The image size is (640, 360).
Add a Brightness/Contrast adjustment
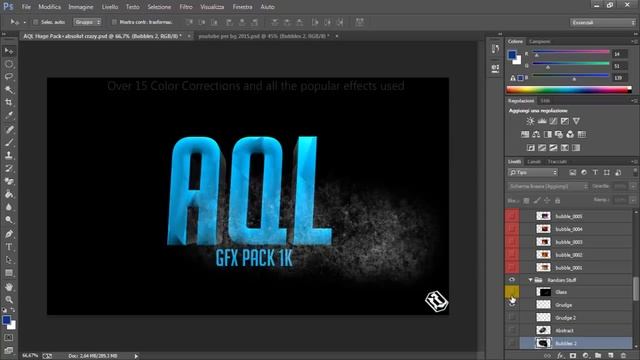pos(530,121)
